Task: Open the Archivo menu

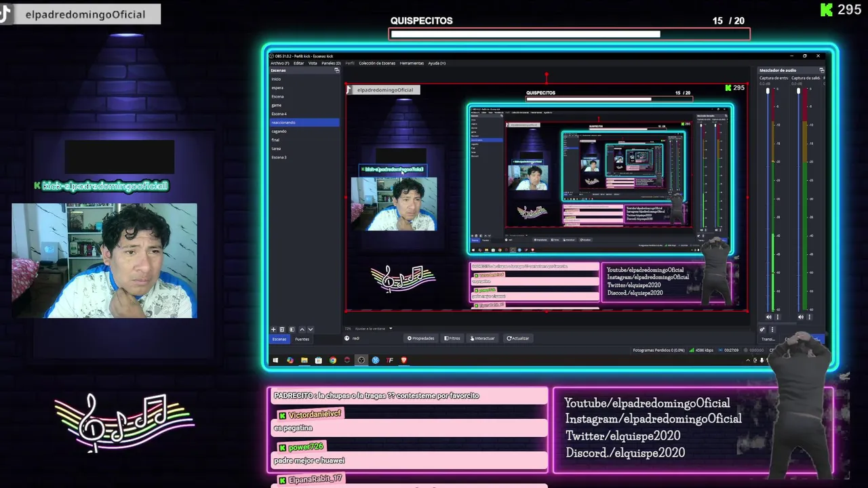Action: (x=279, y=63)
